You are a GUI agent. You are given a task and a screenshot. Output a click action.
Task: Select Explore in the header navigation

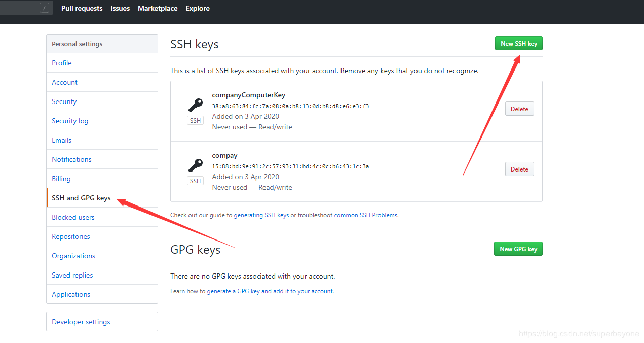click(x=198, y=9)
